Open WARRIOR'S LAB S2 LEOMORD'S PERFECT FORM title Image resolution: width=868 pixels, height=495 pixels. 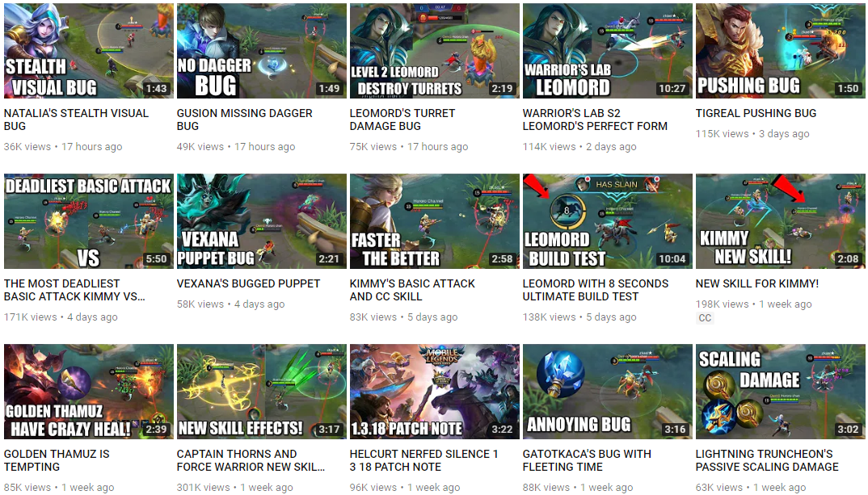coord(595,120)
